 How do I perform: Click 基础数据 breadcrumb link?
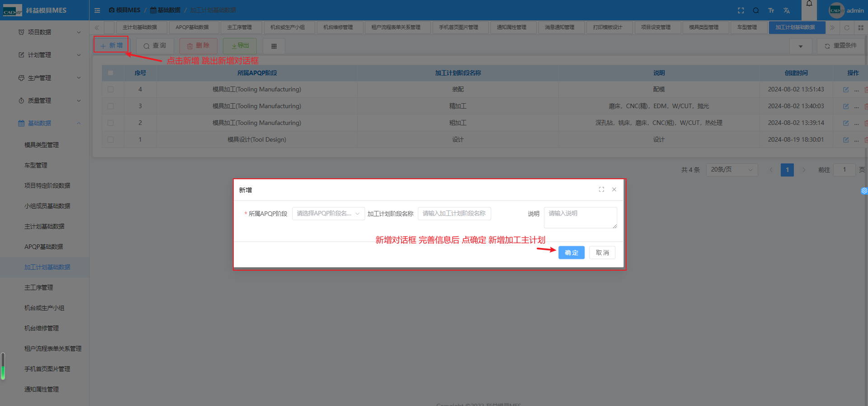[165, 10]
